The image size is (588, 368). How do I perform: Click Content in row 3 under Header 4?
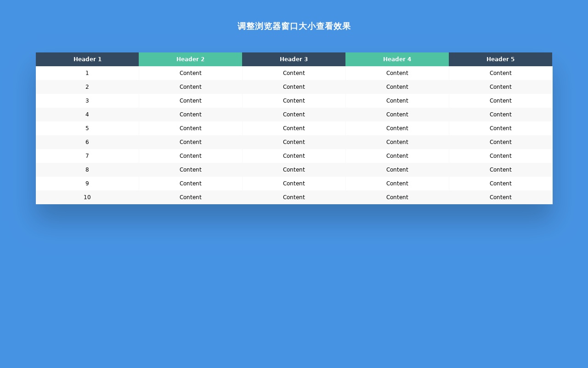click(x=397, y=101)
